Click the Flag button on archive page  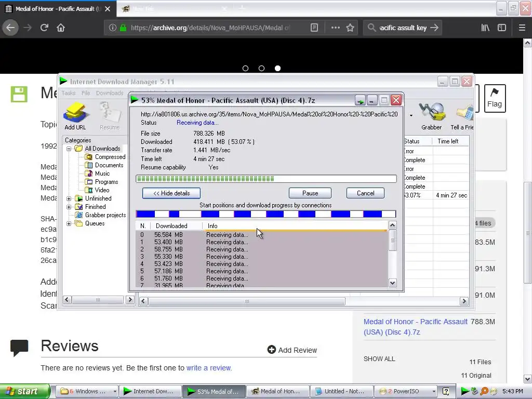pyautogui.click(x=495, y=98)
